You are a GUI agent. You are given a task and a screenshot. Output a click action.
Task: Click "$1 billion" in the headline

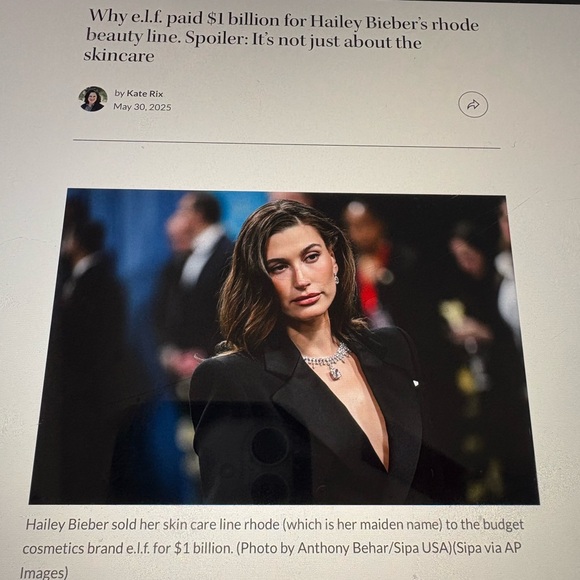click(243, 19)
